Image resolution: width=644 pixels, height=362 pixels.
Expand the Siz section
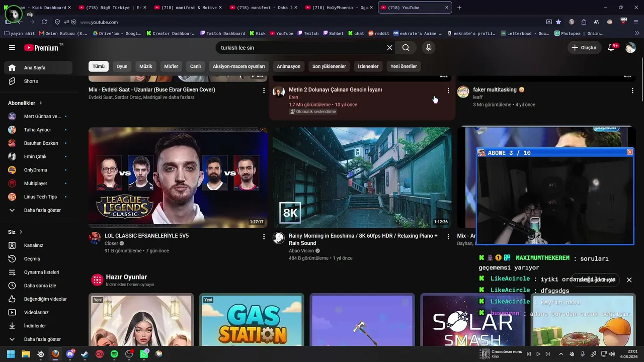[16, 232]
